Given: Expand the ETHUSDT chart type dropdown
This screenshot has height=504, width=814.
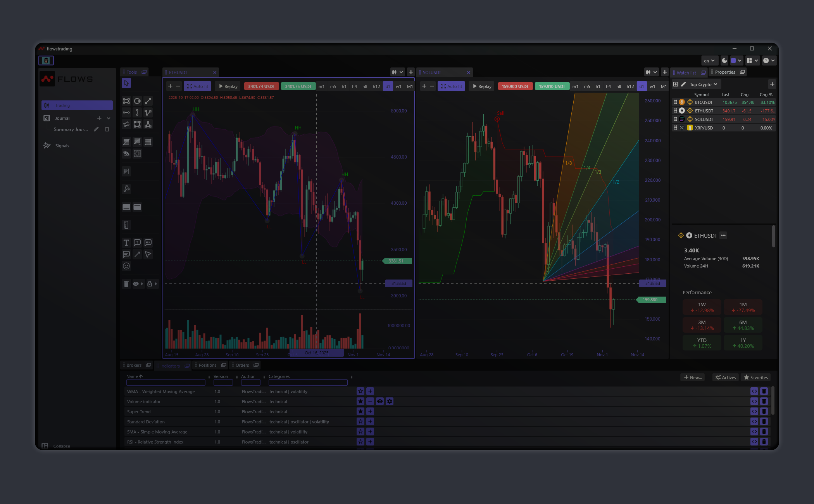Looking at the screenshot, I should click(397, 72).
